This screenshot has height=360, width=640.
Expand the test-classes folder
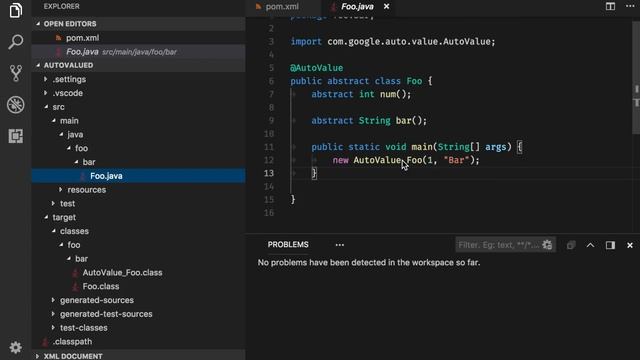[139, 328]
